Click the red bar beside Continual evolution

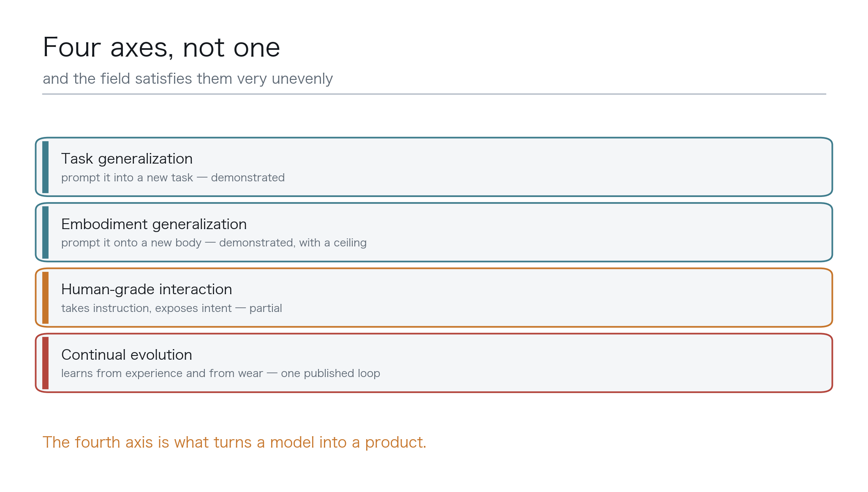pyautogui.click(x=46, y=363)
